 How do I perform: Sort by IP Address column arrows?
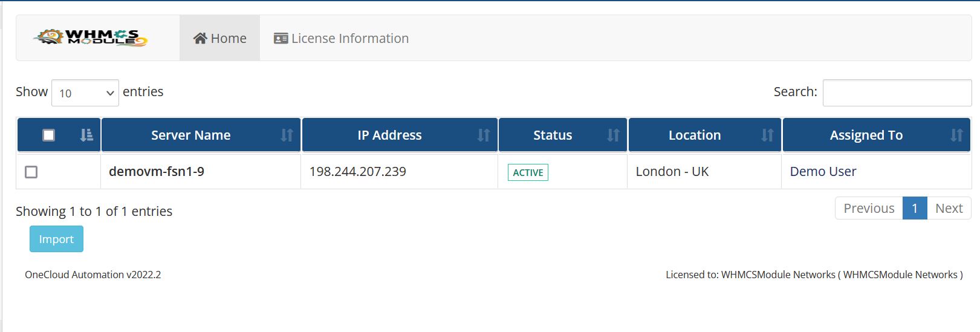tap(484, 135)
